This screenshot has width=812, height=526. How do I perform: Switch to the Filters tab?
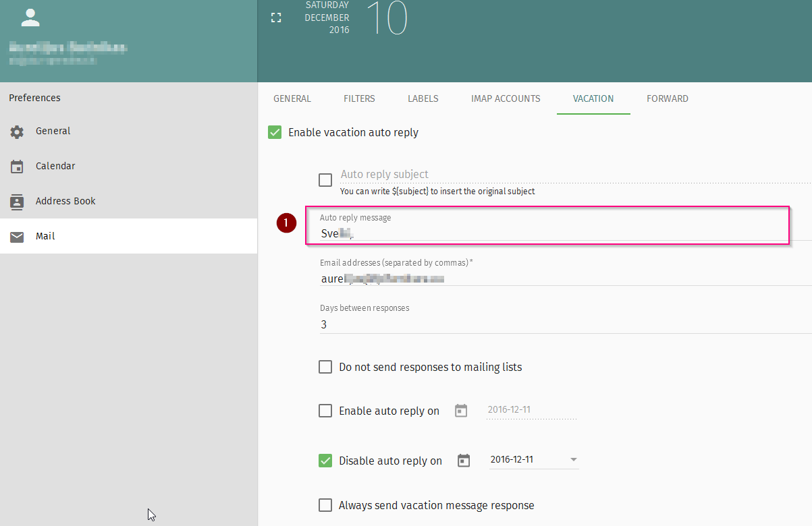click(359, 98)
